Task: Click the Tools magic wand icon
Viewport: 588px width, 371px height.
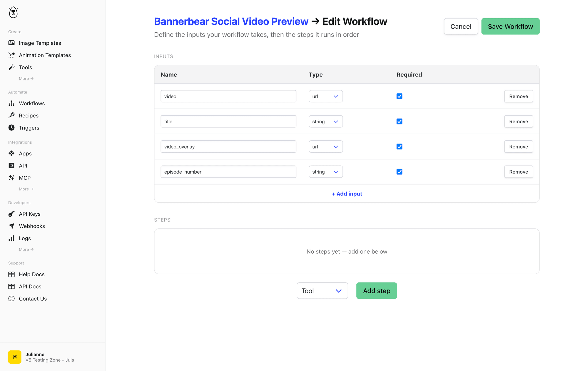Action: [x=11, y=67]
